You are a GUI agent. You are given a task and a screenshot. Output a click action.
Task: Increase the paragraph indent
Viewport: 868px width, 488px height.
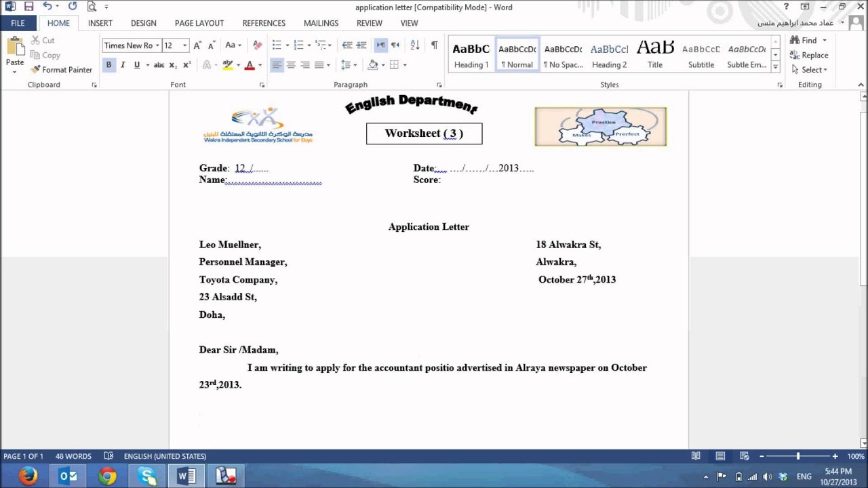tap(361, 45)
